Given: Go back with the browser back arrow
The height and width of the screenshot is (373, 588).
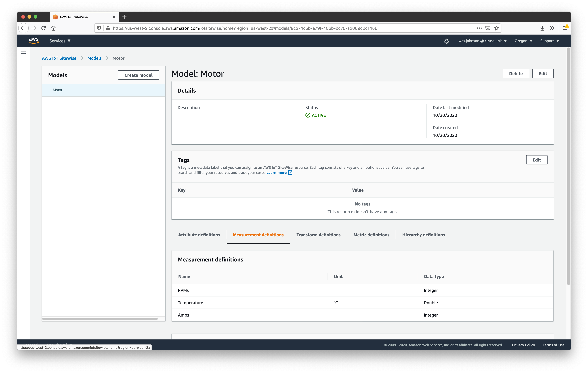Looking at the screenshot, I should tap(23, 28).
